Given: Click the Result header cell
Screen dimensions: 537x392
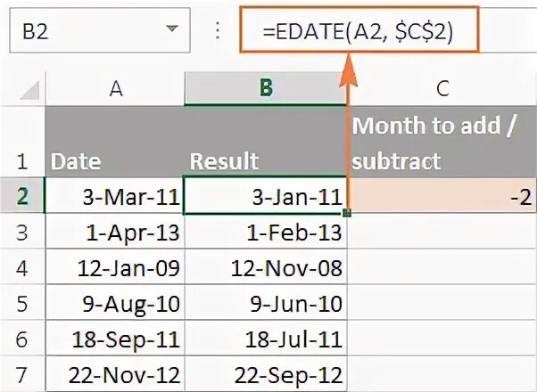Looking at the screenshot, I should click(x=266, y=160).
